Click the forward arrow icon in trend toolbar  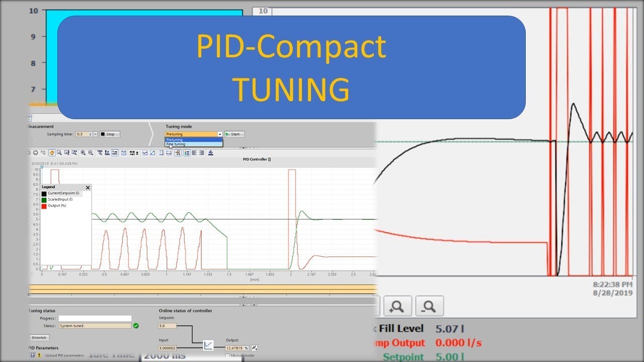pyautogui.click(x=35, y=153)
